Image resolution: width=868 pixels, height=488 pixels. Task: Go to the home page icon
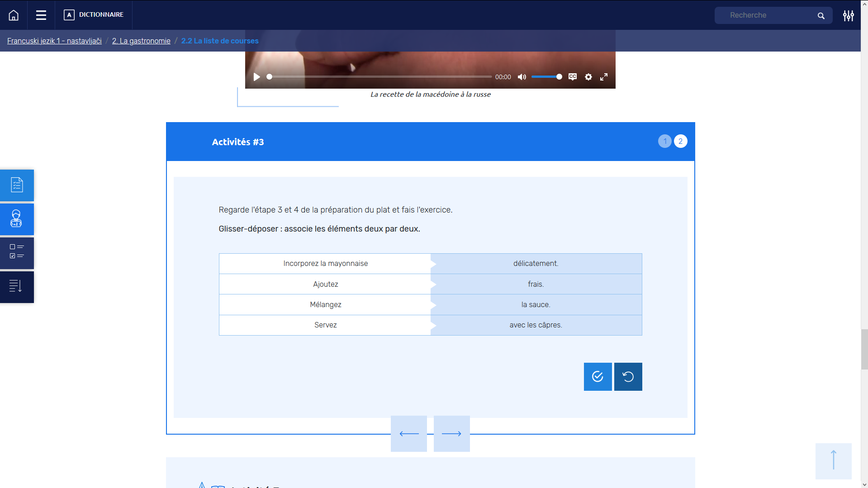click(x=14, y=15)
